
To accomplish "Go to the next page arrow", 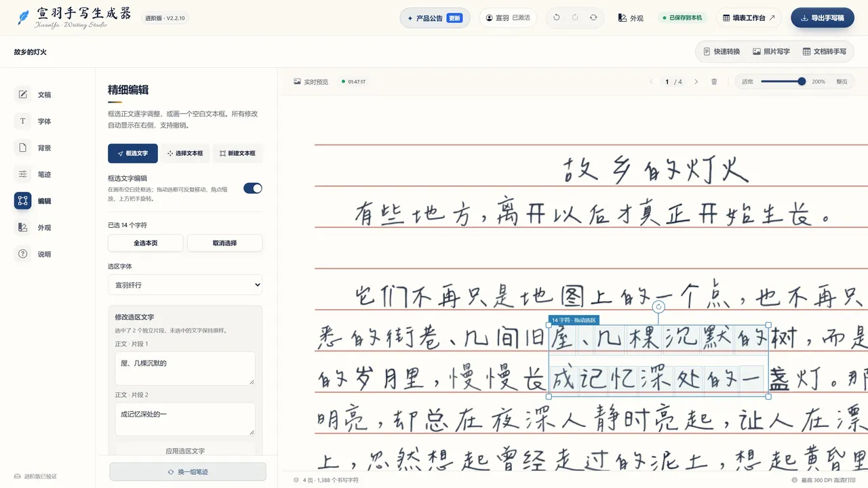I will coord(696,81).
